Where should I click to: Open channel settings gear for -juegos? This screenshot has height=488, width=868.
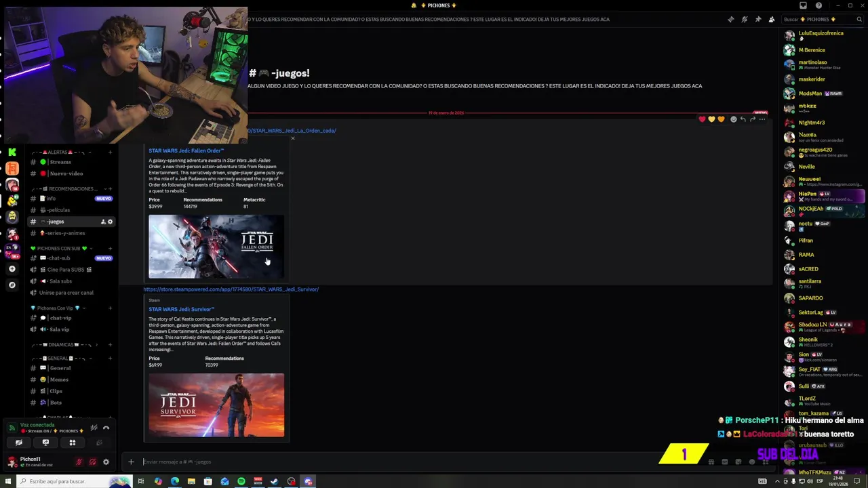[110, 222]
